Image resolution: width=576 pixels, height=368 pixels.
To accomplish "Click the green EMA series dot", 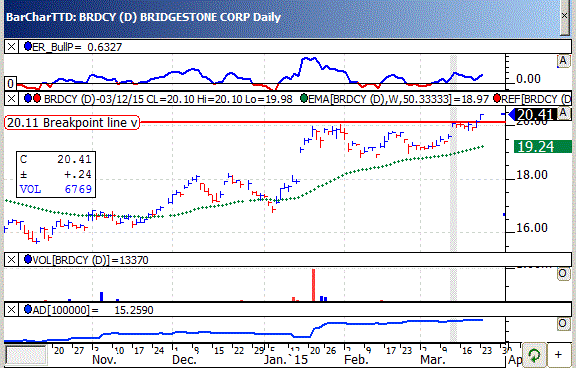I will 304,98.
